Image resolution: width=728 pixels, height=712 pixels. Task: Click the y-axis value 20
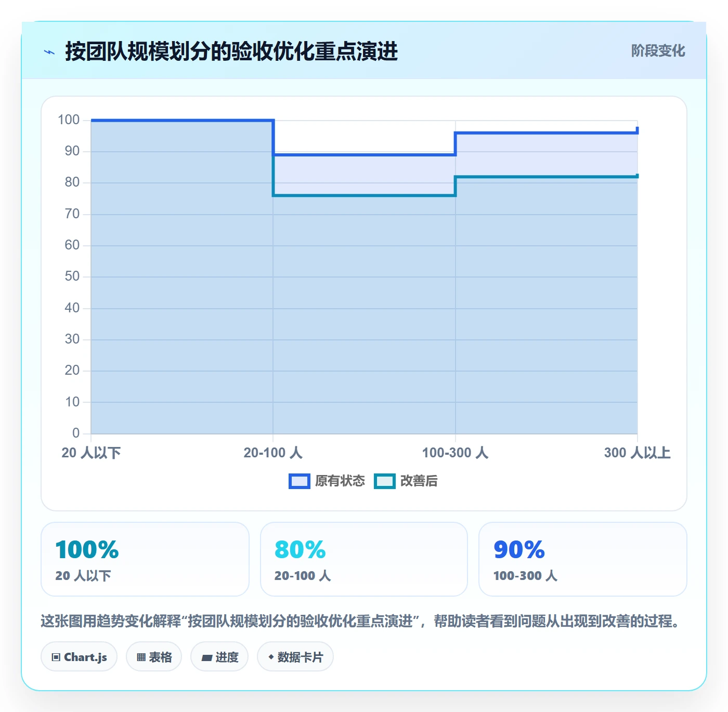point(72,371)
